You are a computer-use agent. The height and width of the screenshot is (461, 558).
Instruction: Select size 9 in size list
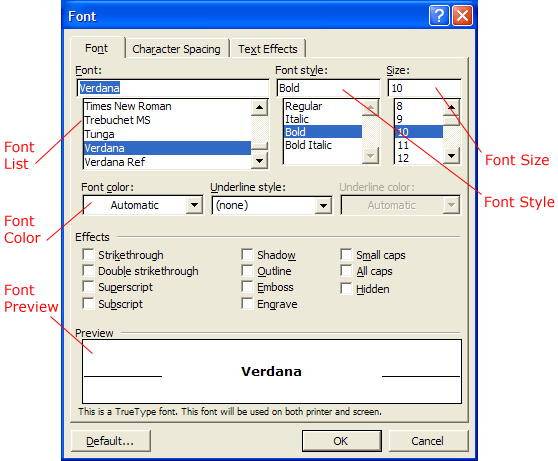pos(419,119)
